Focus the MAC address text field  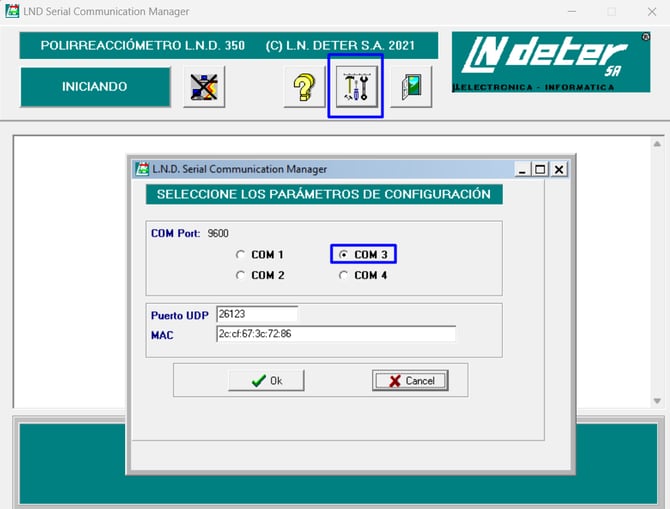(x=335, y=334)
